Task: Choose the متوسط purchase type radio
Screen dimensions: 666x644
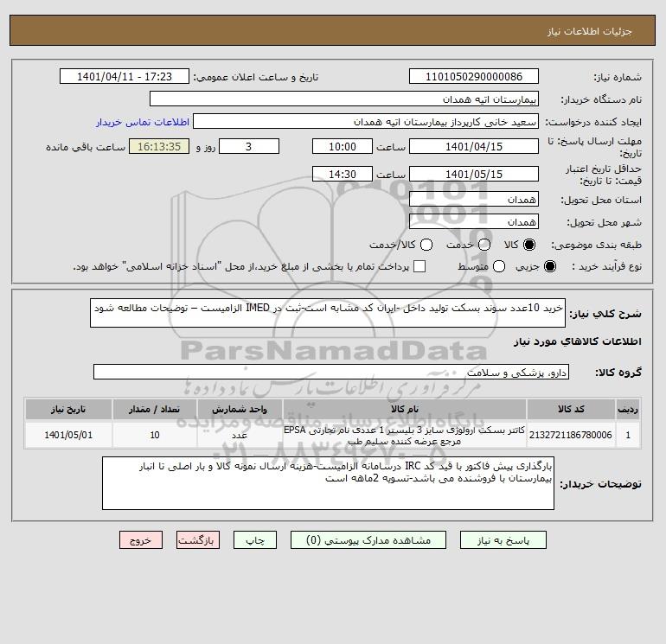Action: (499, 266)
